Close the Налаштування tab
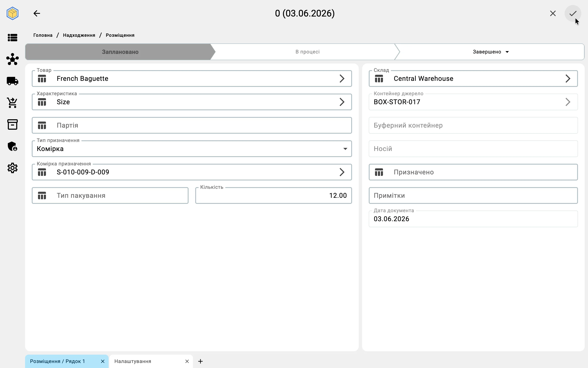This screenshot has height=368, width=588. click(187, 362)
